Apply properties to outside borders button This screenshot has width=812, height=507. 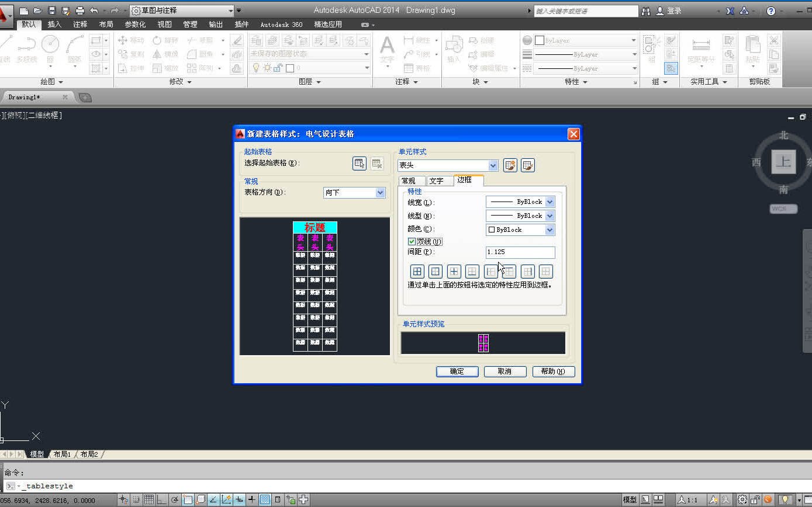click(x=436, y=271)
